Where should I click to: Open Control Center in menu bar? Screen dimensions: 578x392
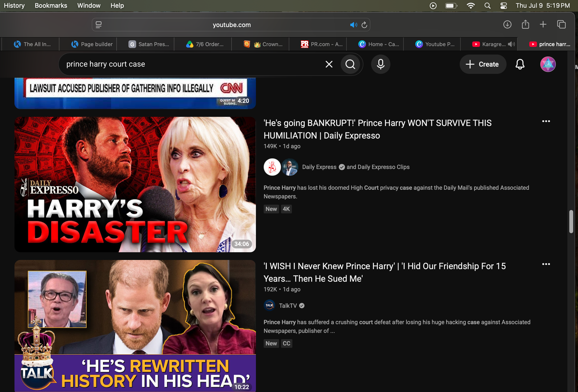[504, 6]
